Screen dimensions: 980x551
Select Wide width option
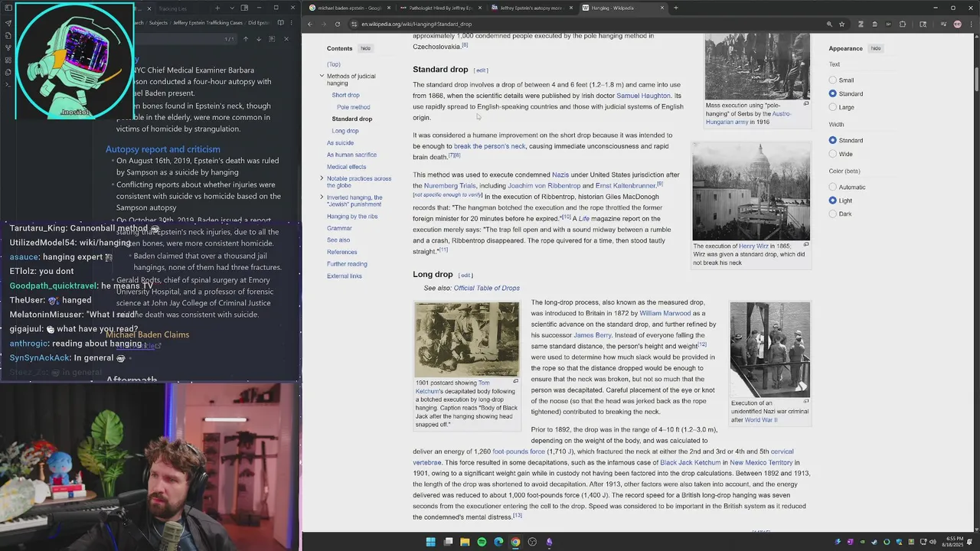832,154
